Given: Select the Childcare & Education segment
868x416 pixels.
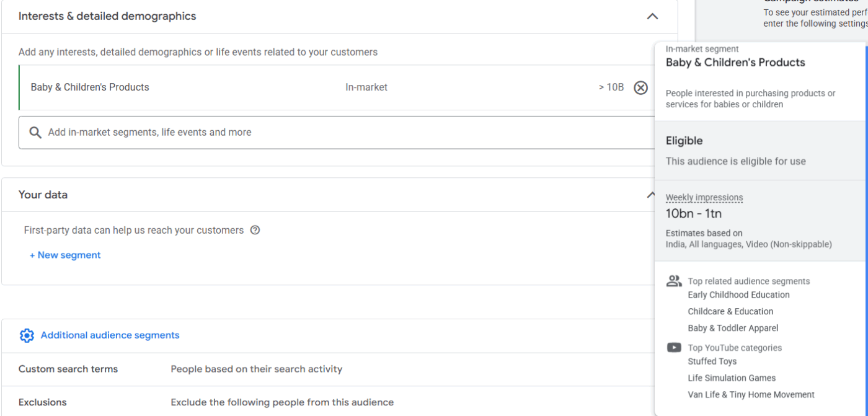Looking at the screenshot, I should pos(732,311).
